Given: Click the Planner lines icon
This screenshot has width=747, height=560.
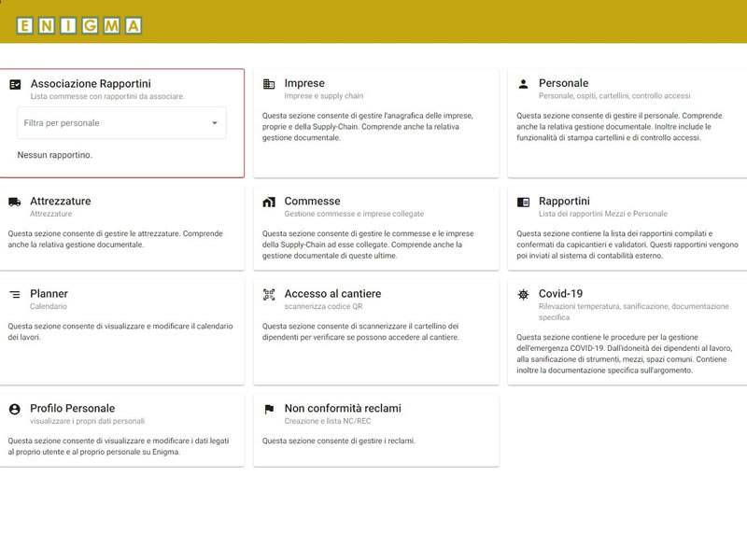Looking at the screenshot, I should tap(15, 294).
